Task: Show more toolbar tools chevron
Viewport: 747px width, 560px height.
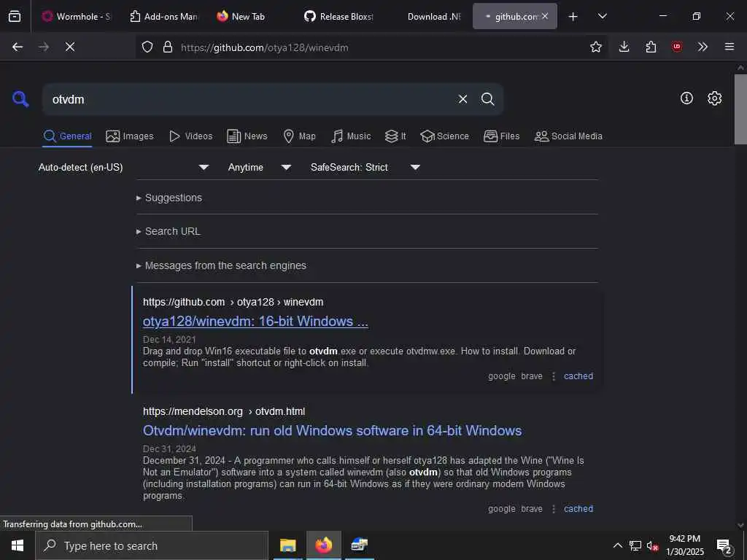Action: pyautogui.click(x=703, y=47)
